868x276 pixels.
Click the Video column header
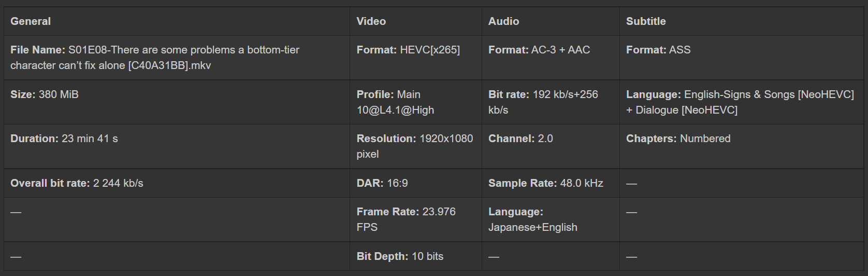[371, 21]
